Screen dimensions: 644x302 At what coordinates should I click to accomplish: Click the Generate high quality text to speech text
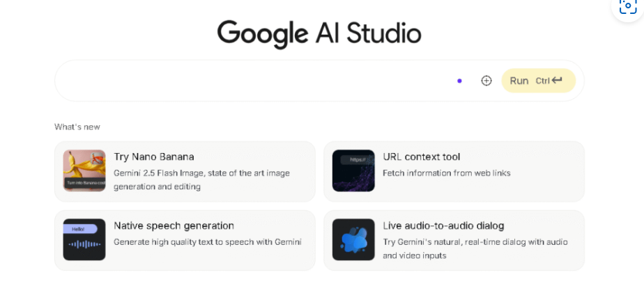click(x=207, y=242)
